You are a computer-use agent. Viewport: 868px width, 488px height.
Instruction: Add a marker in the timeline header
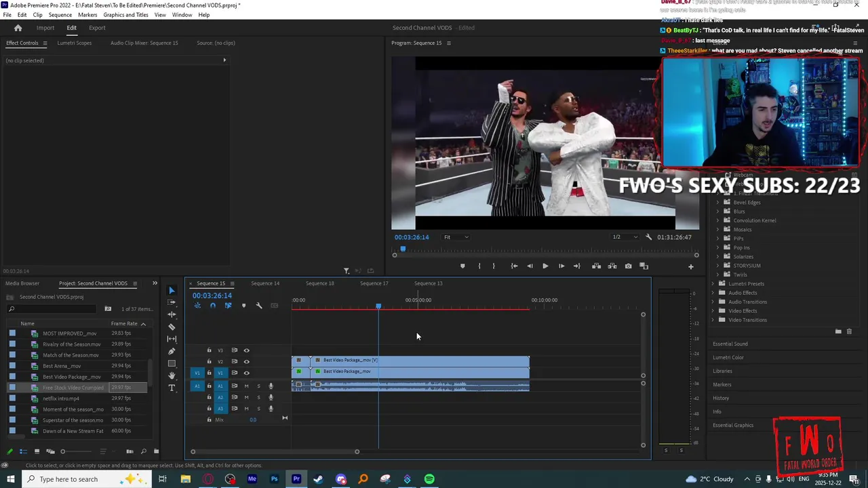[x=243, y=306]
